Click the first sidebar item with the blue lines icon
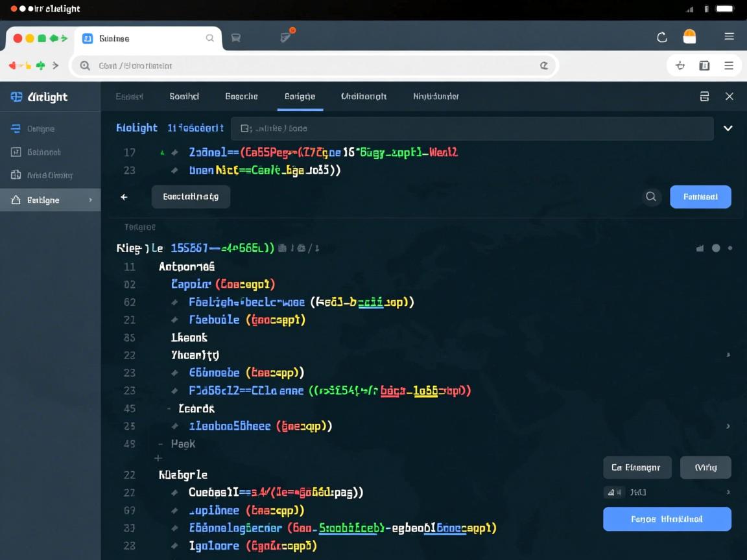Image resolution: width=747 pixels, height=560 pixels. pyautogui.click(x=40, y=129)
